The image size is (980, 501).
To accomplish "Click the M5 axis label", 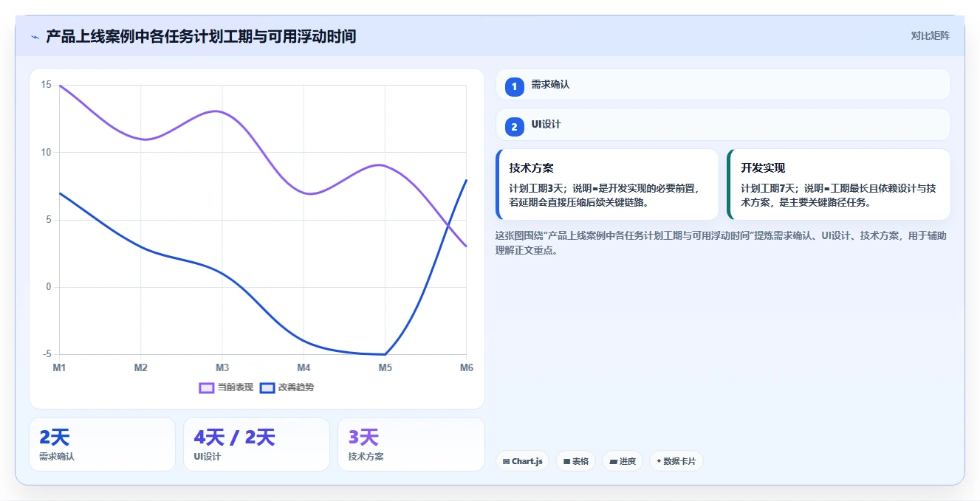I will tap(385, 367).
